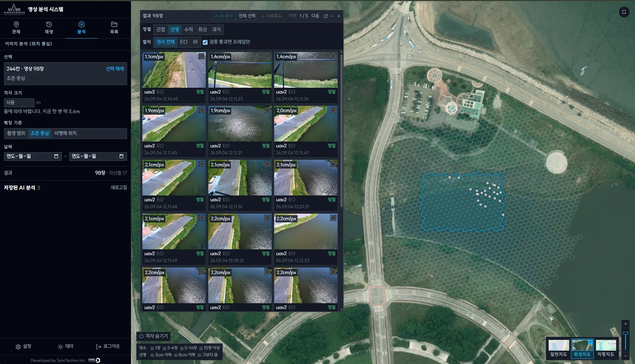Viewport: 635px width, 364px height.
Task: Open the 재생 playback tab icon
Action: point(49,24)
